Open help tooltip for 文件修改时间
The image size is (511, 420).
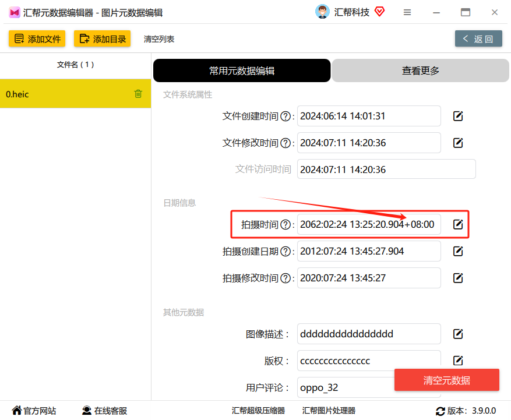pos(286,143)
